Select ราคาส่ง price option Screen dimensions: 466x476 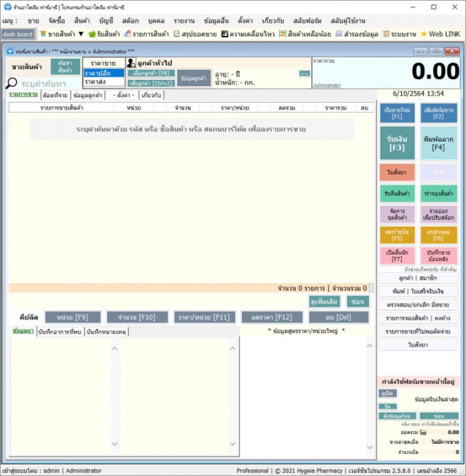[104, 81]
